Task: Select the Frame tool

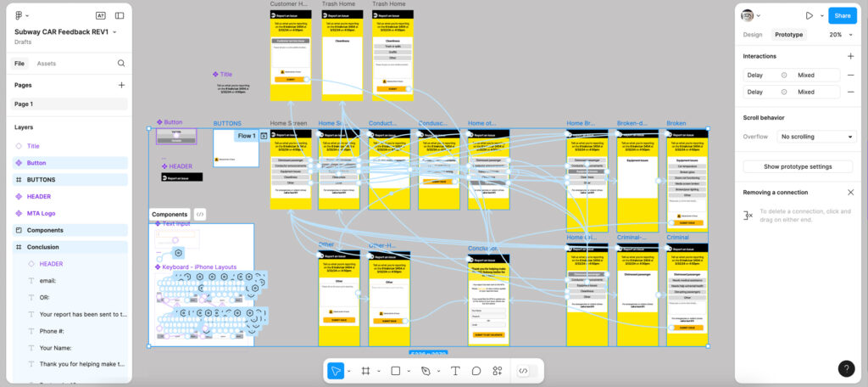Action: [x=365, y=371]
